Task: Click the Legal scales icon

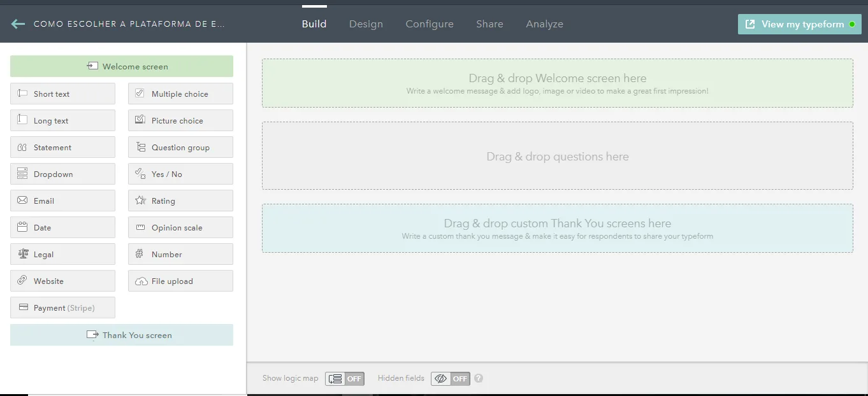Action: point(23,254)
